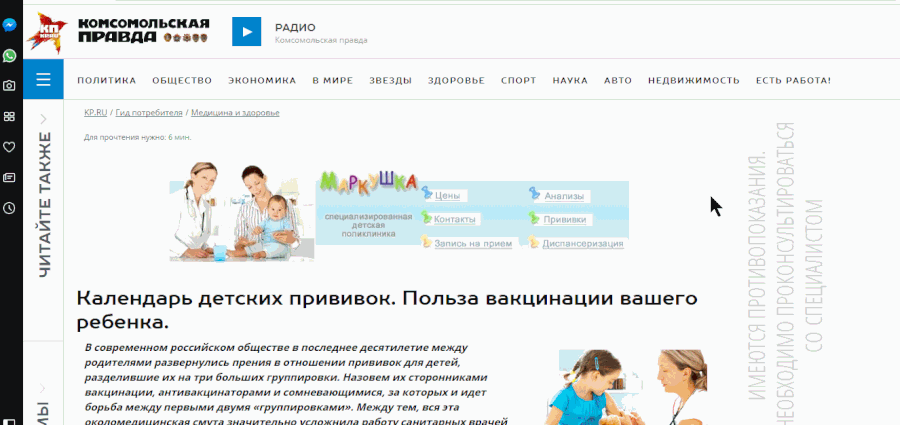Go to ОБЩЕСТВО section
This screenshot has width=900, height=425.
tap(182, 80)
